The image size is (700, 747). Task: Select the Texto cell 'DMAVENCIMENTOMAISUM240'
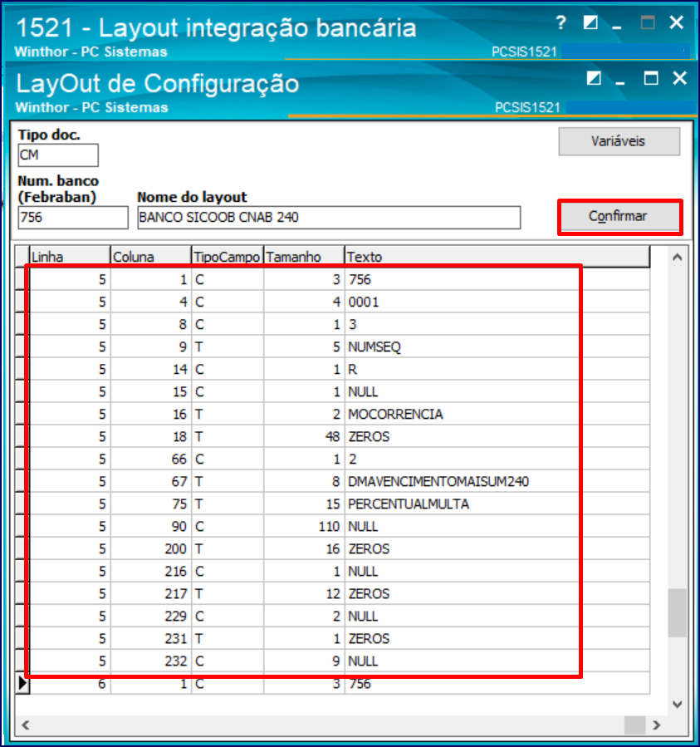[x=497, y=482]
